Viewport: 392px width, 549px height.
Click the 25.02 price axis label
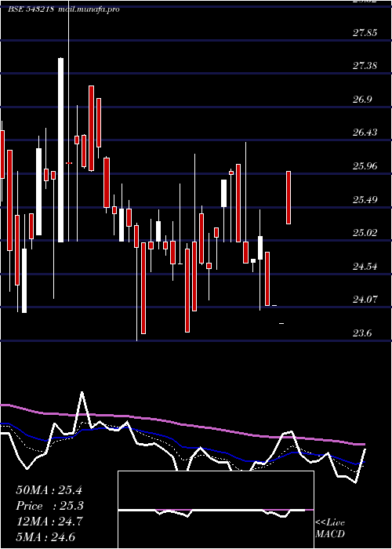point(365,233)
